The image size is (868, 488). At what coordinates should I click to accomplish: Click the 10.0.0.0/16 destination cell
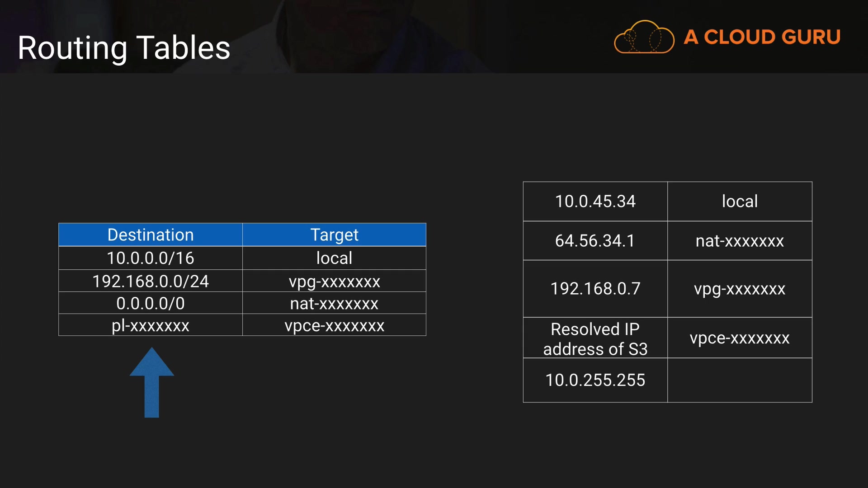(151, 258)
